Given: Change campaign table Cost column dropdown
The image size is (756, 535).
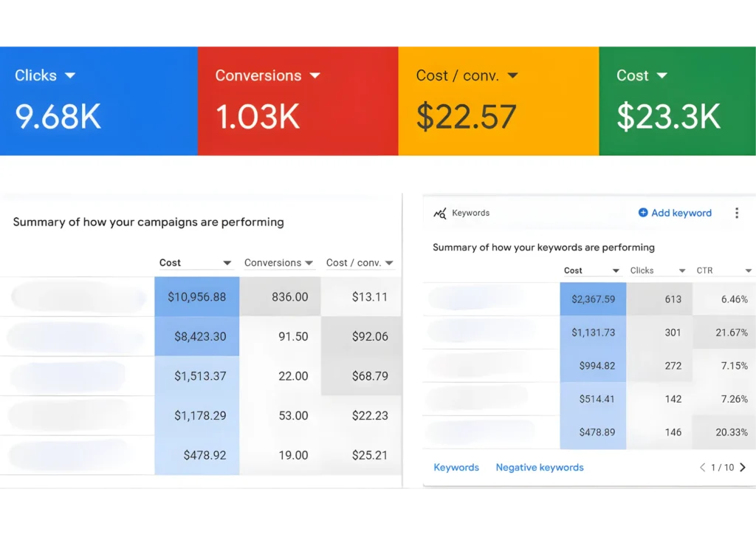Looking at the screenshot, I should [x=227, y=263].
